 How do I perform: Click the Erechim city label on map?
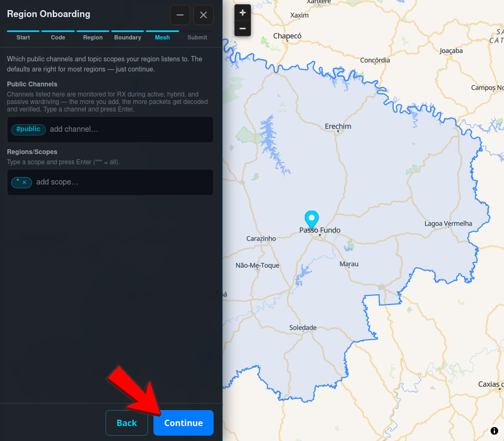pos(338,126)
